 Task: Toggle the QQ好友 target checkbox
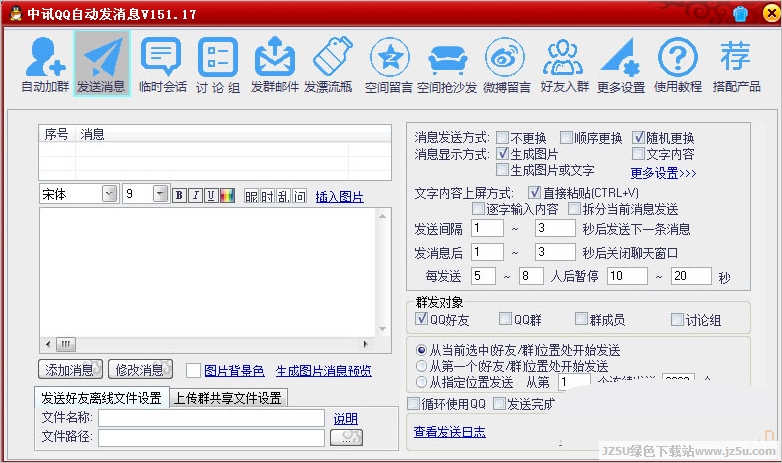tap(421, 318)
